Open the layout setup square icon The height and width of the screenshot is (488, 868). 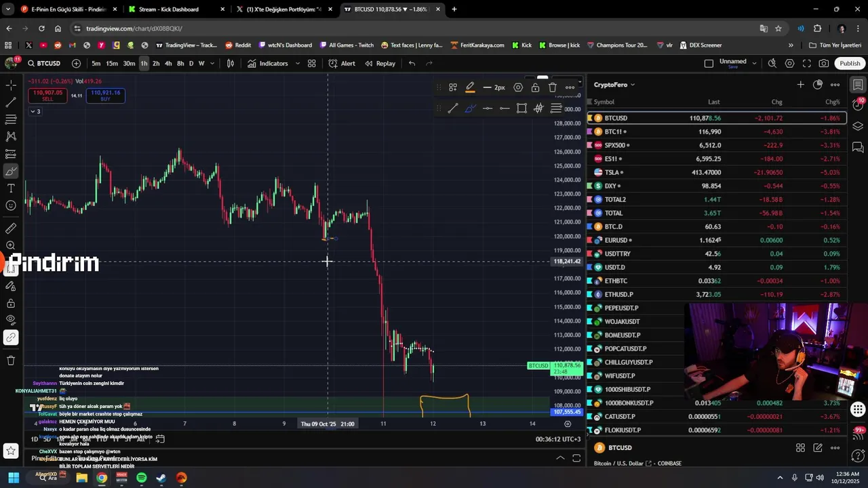[709, 63]
